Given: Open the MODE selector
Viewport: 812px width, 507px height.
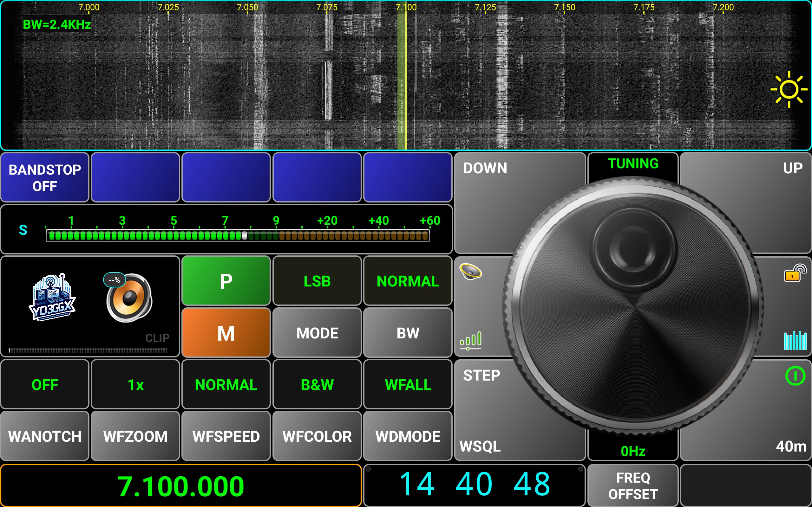Looking at the screenshot, I should pos(317,333).
